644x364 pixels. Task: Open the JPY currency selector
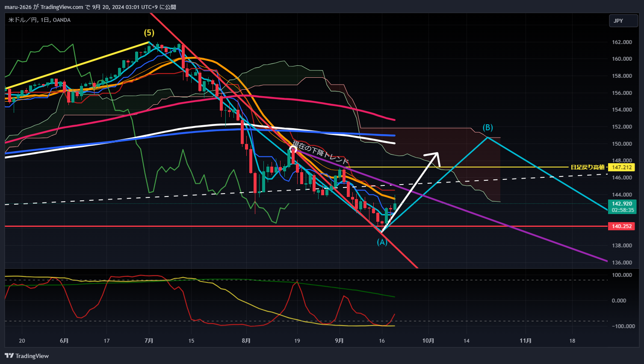pyautogui.click(x=623, y=21)
